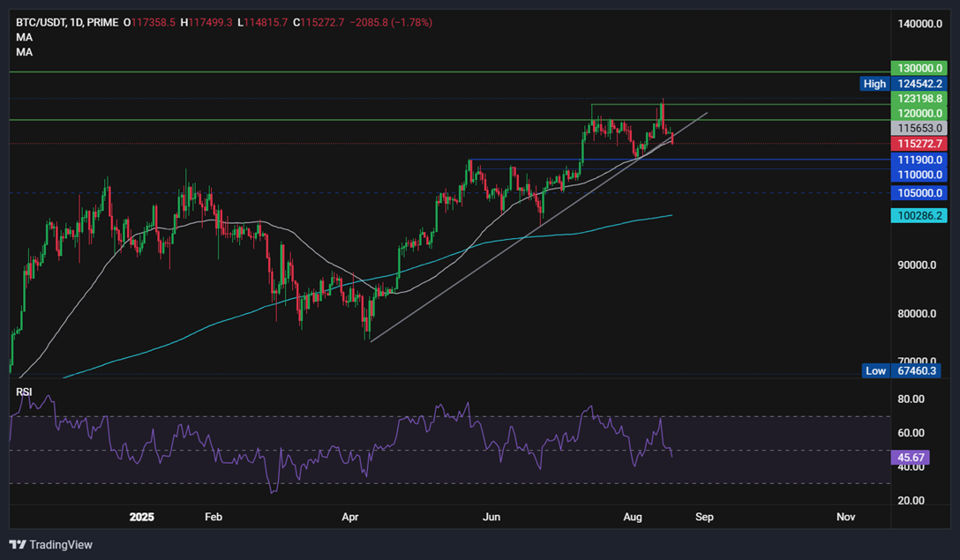Click Aug on the time axis
This screenshot has width=960, height=560.
pyautogui.click(x=633, y=518)
